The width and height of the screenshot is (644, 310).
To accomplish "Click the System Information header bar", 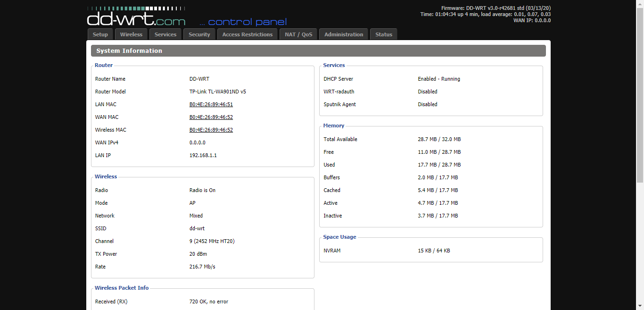I will click(318, 50).
